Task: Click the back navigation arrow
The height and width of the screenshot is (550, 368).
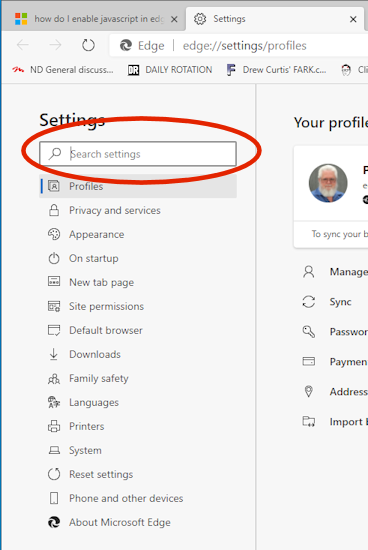Action: tap(23, 45)
